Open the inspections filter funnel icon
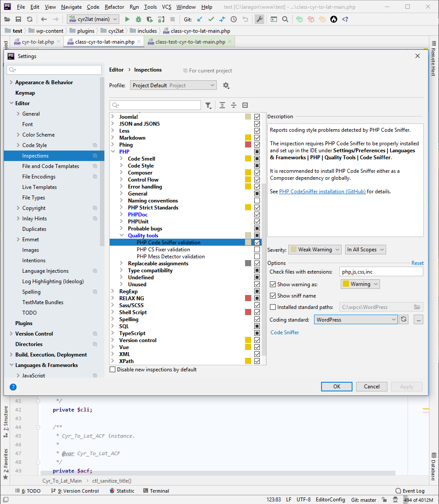The height and width of the screenshot is (504, 439). (x=208, y=106)
